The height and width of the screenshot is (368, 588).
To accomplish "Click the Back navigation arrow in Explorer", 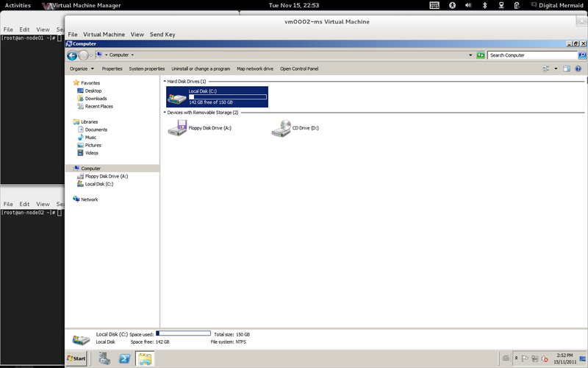I will tap(71, 56).
